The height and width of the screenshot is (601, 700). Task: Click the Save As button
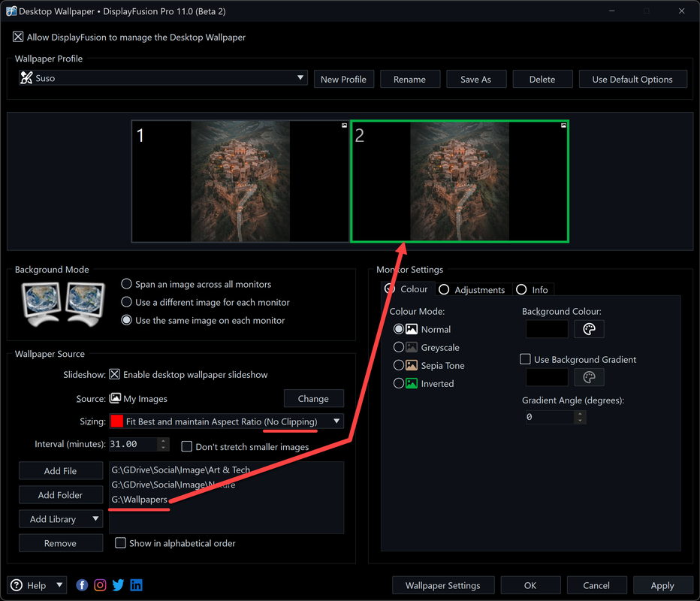[x=476, y=80]
